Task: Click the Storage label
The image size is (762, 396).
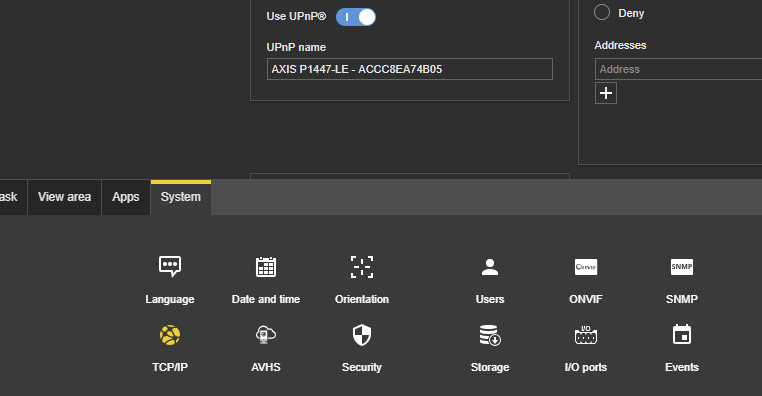Action: coord(490,367)
